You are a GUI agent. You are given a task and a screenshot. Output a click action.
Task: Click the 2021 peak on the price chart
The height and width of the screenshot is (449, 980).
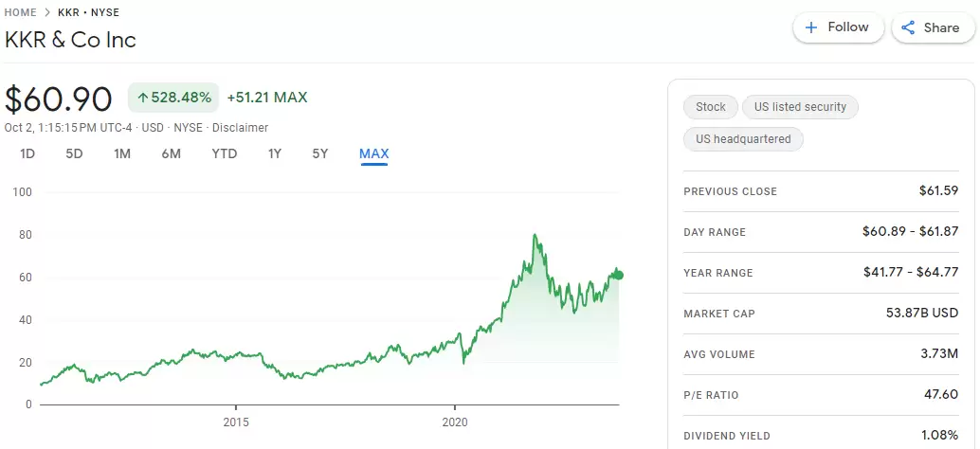tap(535, 235)
